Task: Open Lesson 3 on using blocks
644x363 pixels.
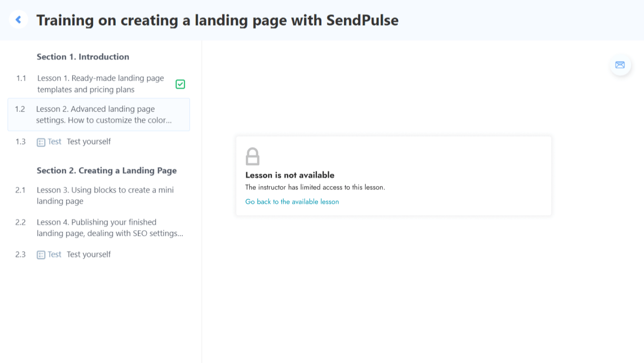Action: point(105,195)
